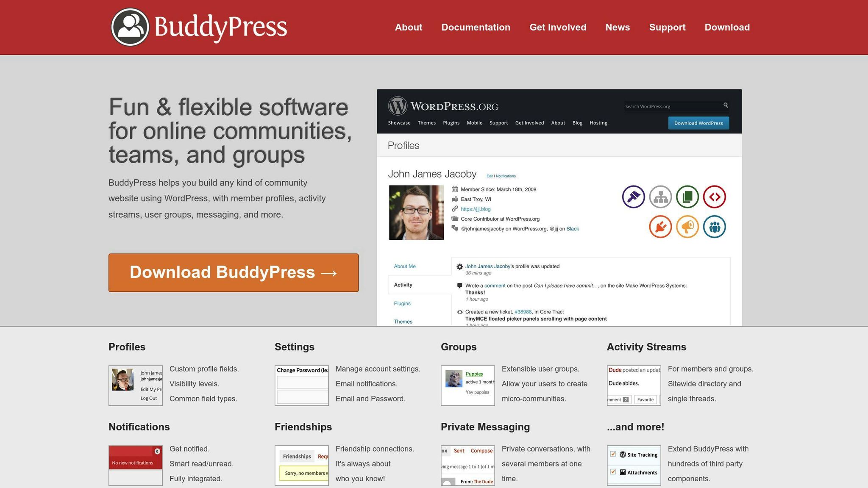Click the orange plugin badge icon

click(660, 227)
